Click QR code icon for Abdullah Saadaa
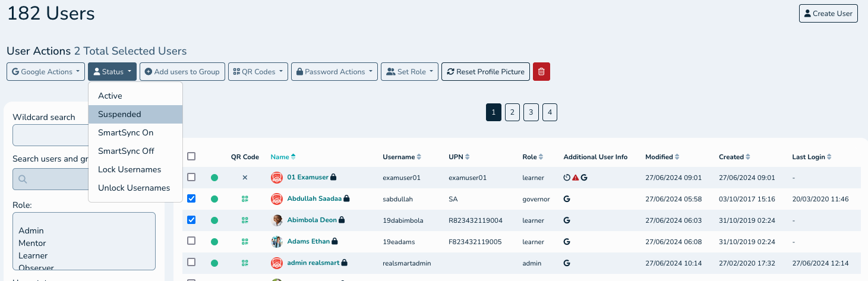The image size is (868, 281). click(x=245, y=199)
